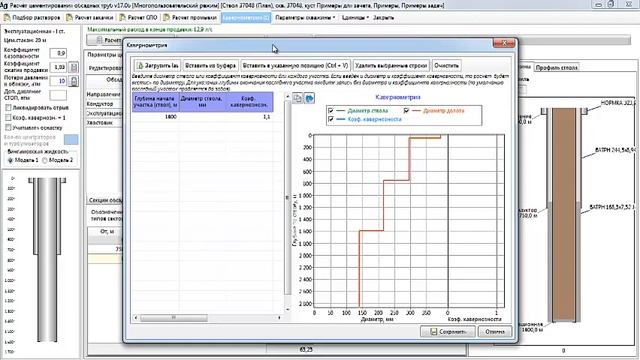The height and width of the screenshot is (360, 640).
Task: Click the Подбор растворов toolbar icon
Action: coord(7,18)
